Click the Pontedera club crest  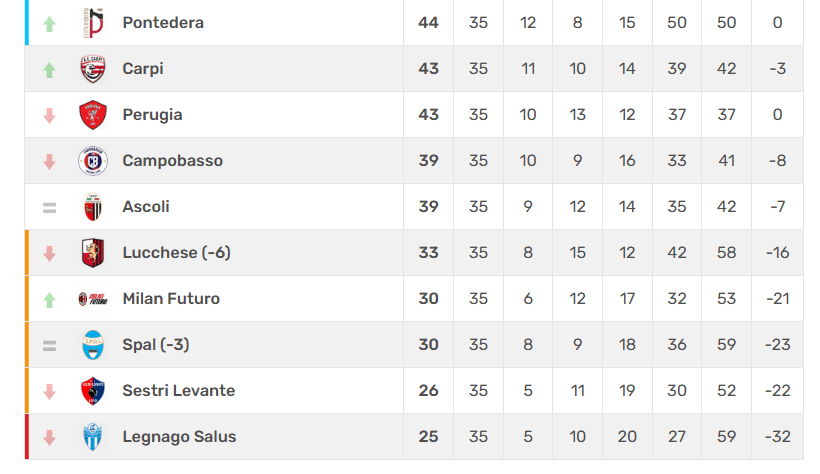coord(93,23)
